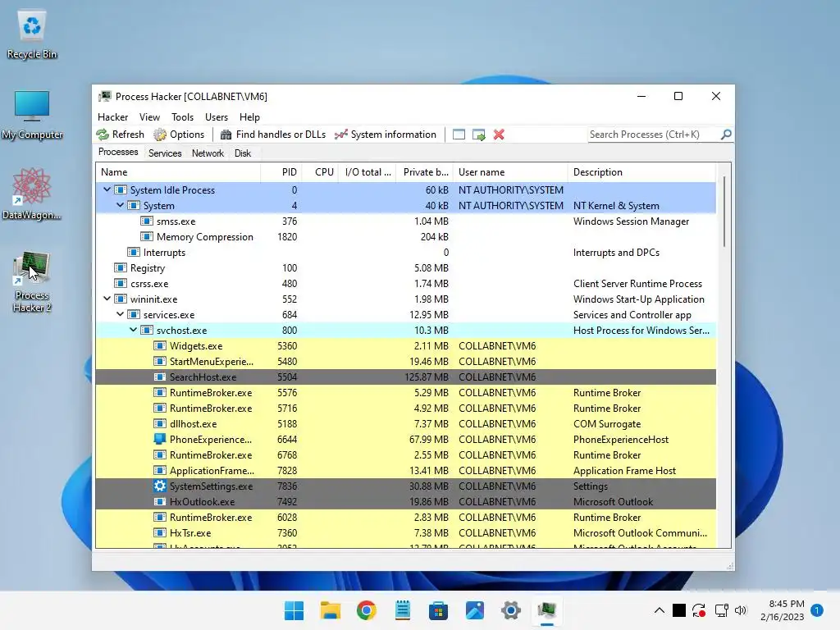Click the find window toolbar icon
This screenshot has height=630, width=840.
459,135
